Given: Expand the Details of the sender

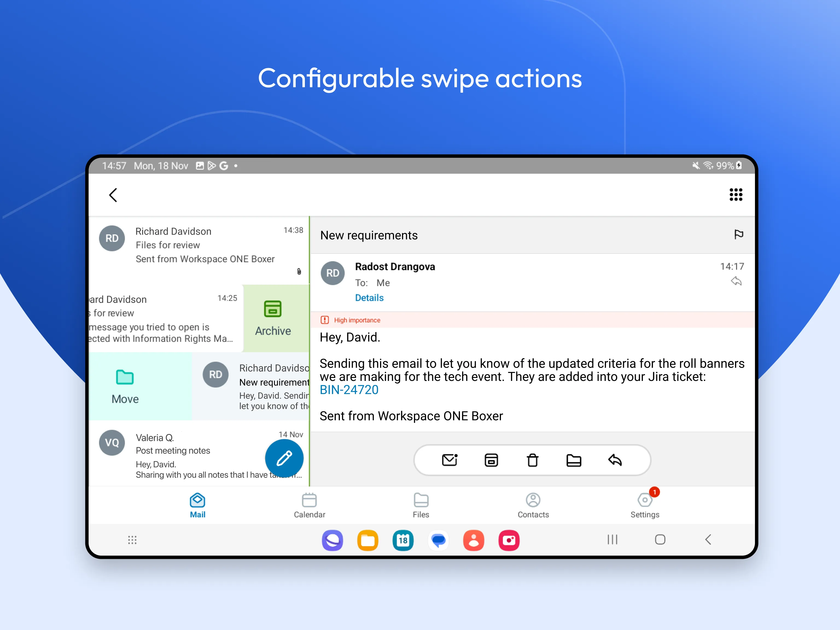Looking at the screenshot, I should (x=369, y=298).
